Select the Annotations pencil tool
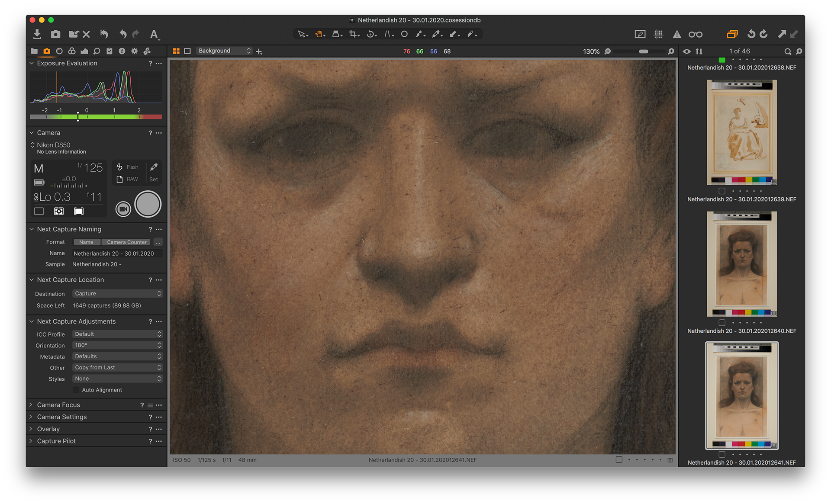 [x=471, y=34]
